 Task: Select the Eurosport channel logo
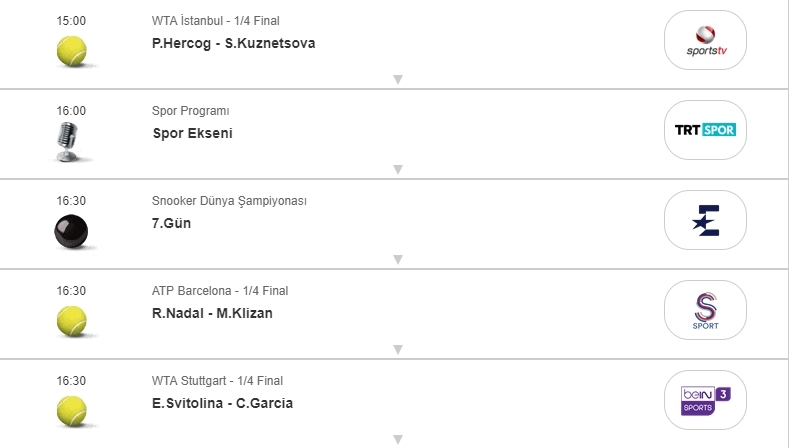[705, 220]
